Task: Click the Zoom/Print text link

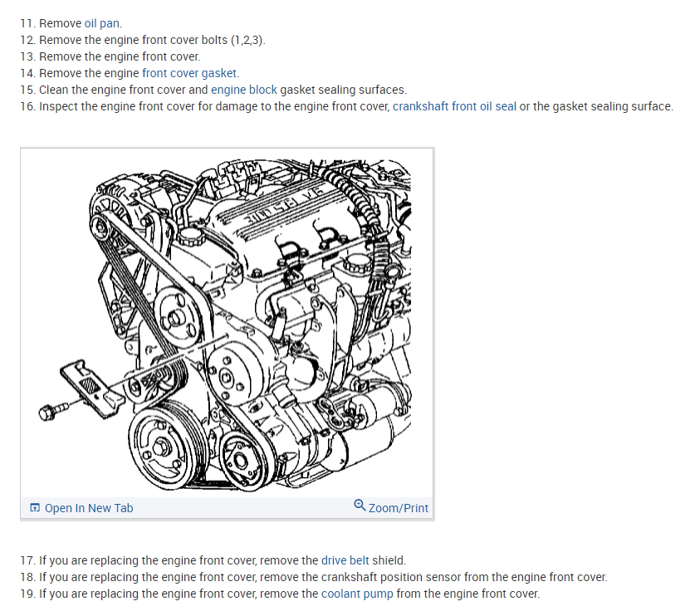Action: click(x=399, y=508)
